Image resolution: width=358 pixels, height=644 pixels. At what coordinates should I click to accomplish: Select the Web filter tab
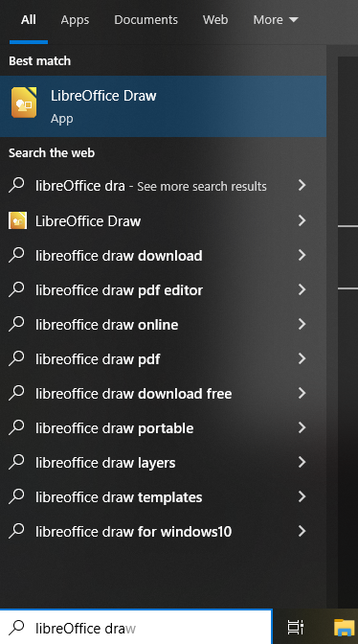[215, 20]
